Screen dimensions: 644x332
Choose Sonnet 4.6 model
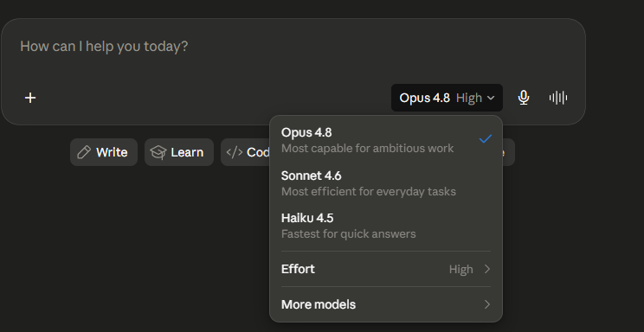386,183
